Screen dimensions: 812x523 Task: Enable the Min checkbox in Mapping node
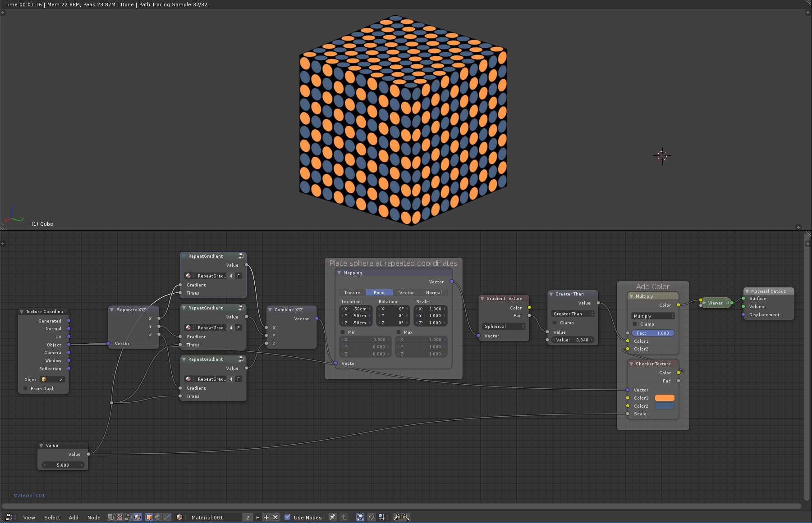343,332
